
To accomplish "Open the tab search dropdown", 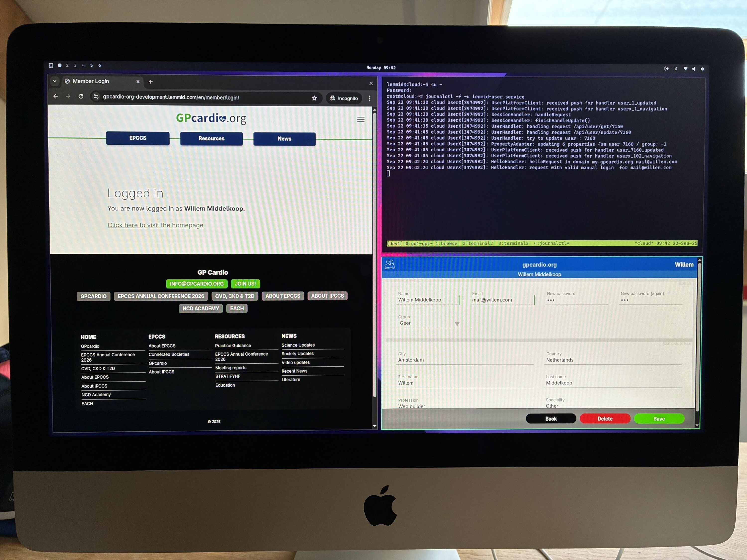I will 55,81.
